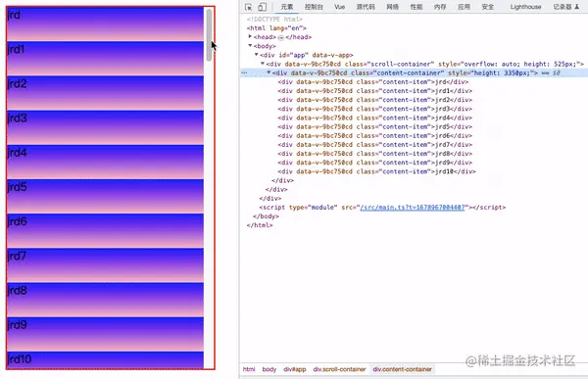
Task: Click the first list item labeled jrd
Action: pos(105,24)
